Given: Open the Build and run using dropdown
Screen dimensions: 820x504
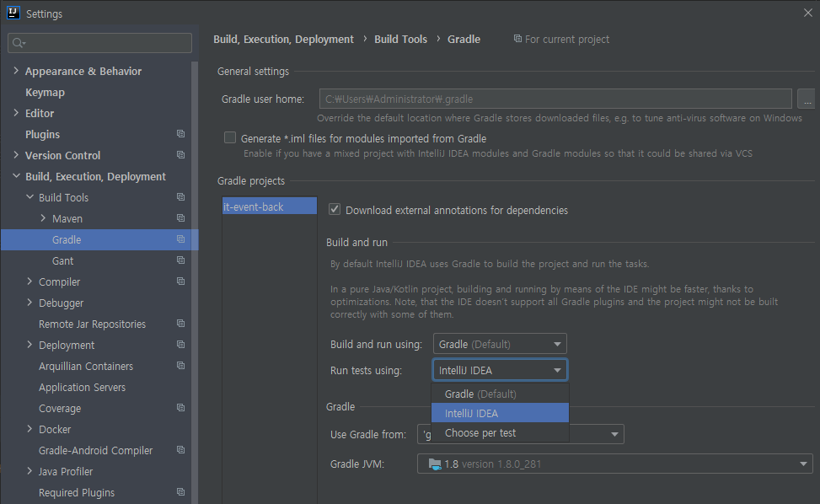Looking at the screenshot, I should 500,344.
